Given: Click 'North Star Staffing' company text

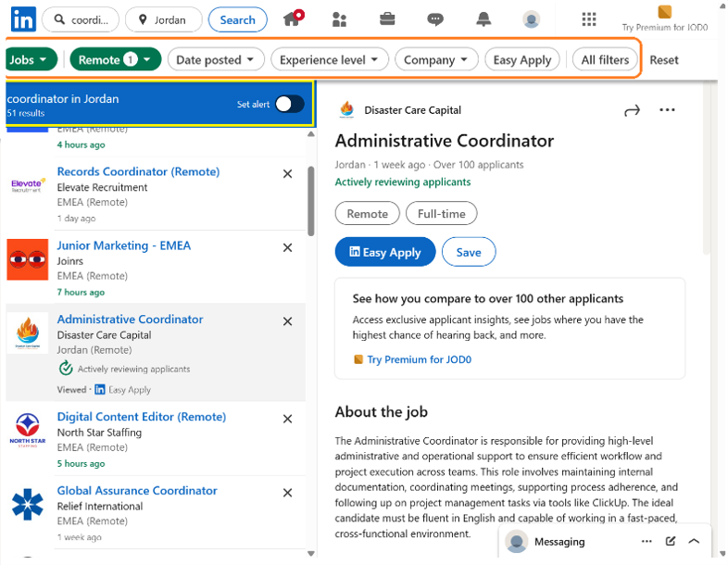Looking at the screenshot, I should [x=99, y=433].
